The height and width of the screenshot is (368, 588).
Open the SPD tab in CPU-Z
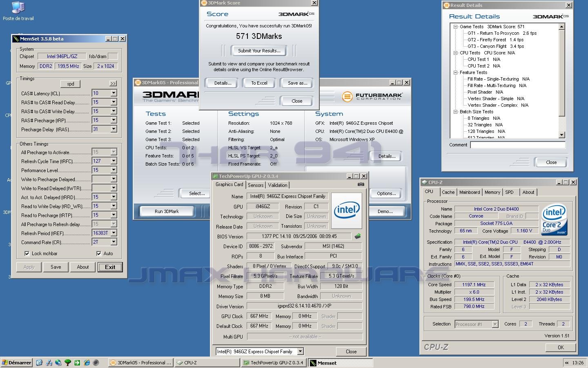(509, 192)
